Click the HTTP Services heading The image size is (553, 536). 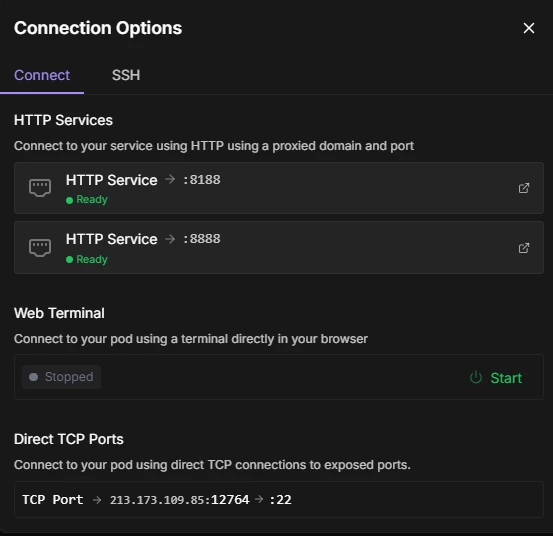pyautogui.click(x=63, y=120)
